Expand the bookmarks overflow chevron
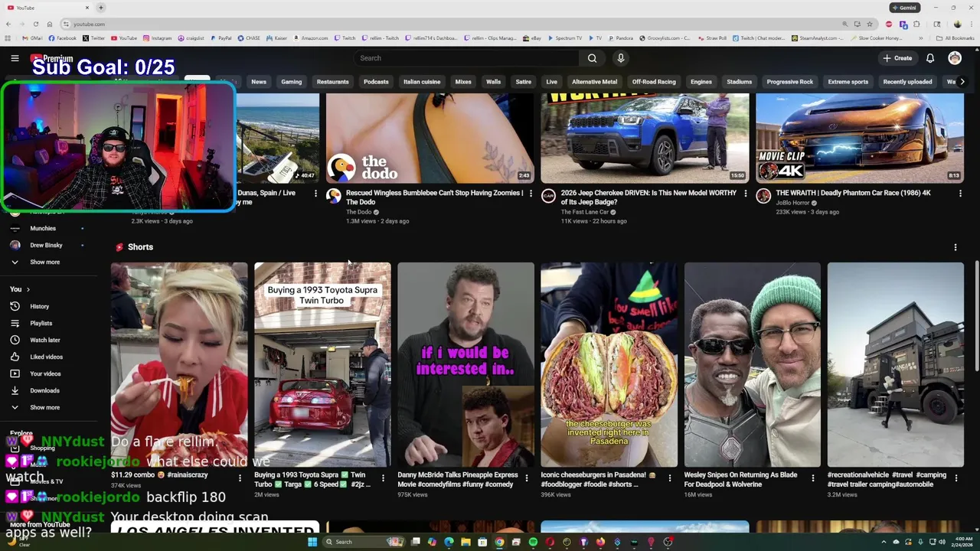 point(920,38)
